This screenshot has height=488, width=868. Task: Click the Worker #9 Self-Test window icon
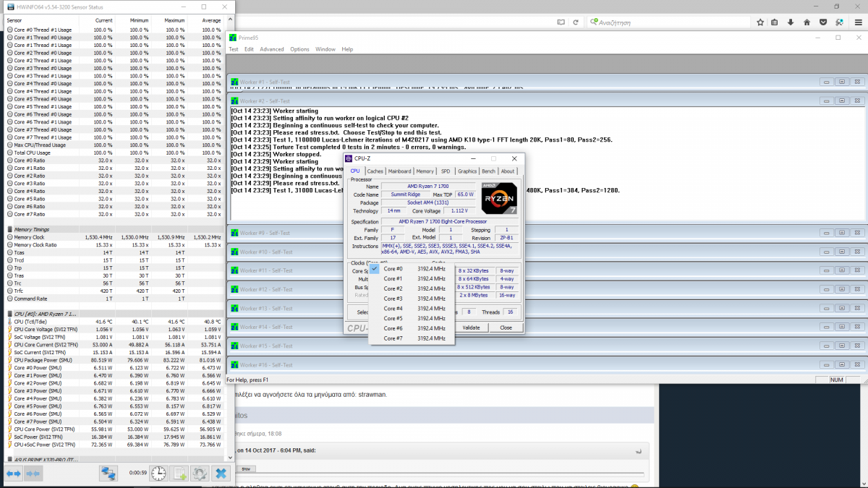[x=234, y=233]
